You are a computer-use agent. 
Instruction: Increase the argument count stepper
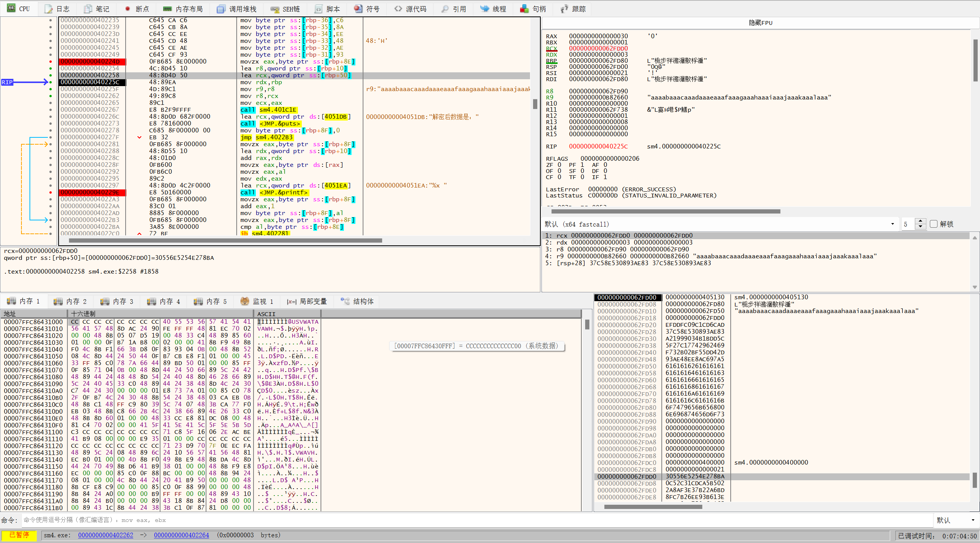click(x=920, y=222)
